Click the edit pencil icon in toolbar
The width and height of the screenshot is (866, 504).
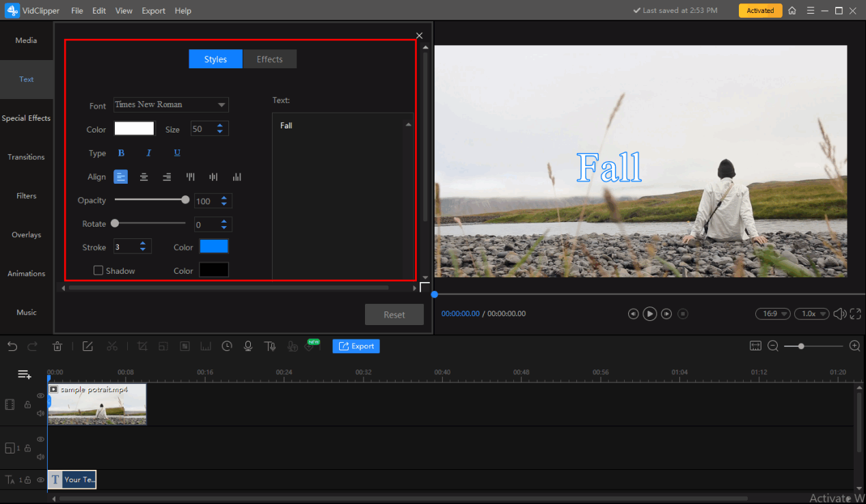tap(87, 346)
